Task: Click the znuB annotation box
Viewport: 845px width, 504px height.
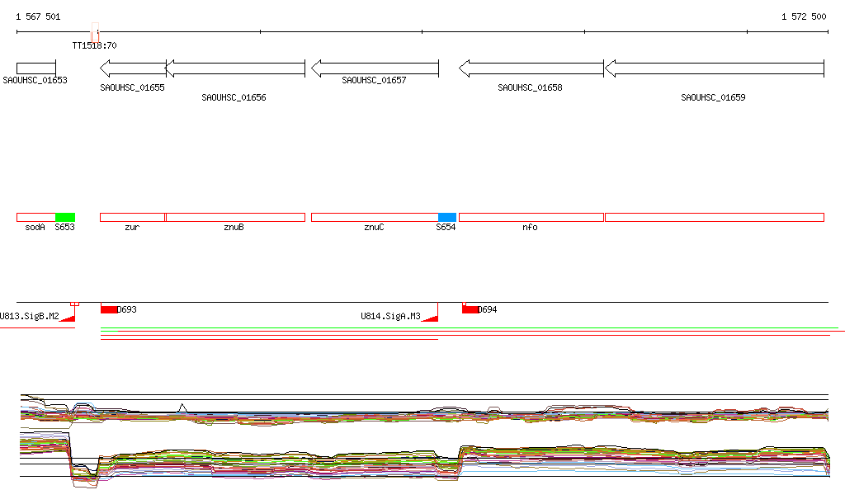Action: [x=235, y=217]
